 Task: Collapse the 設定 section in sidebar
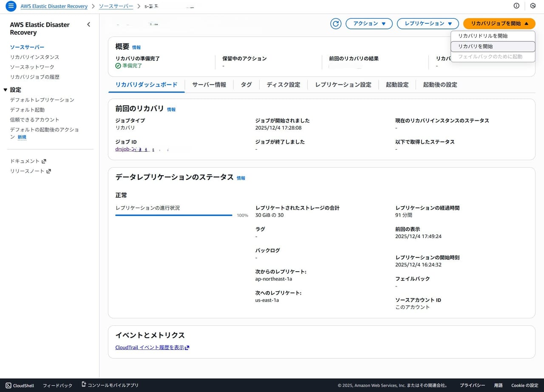pos(6,90)
